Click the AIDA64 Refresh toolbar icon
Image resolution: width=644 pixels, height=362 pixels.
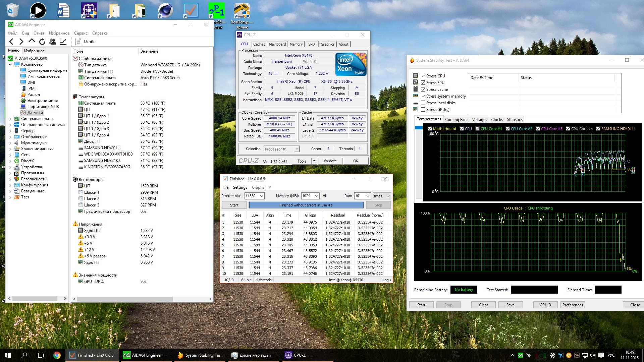tap(42, 42)
